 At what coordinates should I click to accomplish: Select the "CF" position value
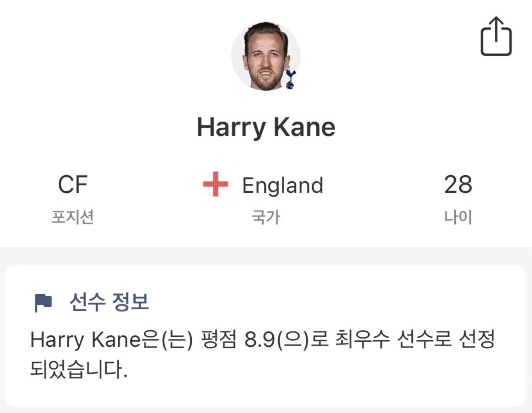pos(72,185)
